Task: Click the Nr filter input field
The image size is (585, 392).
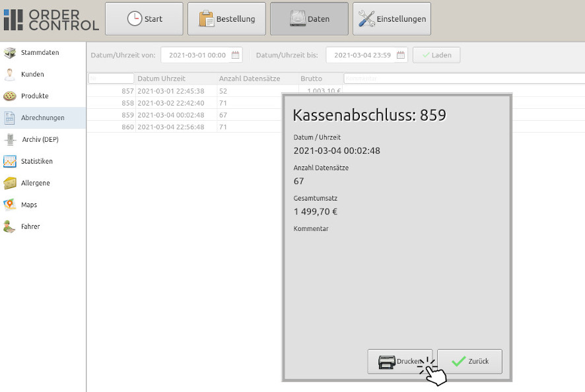Action: coord(111,79)
